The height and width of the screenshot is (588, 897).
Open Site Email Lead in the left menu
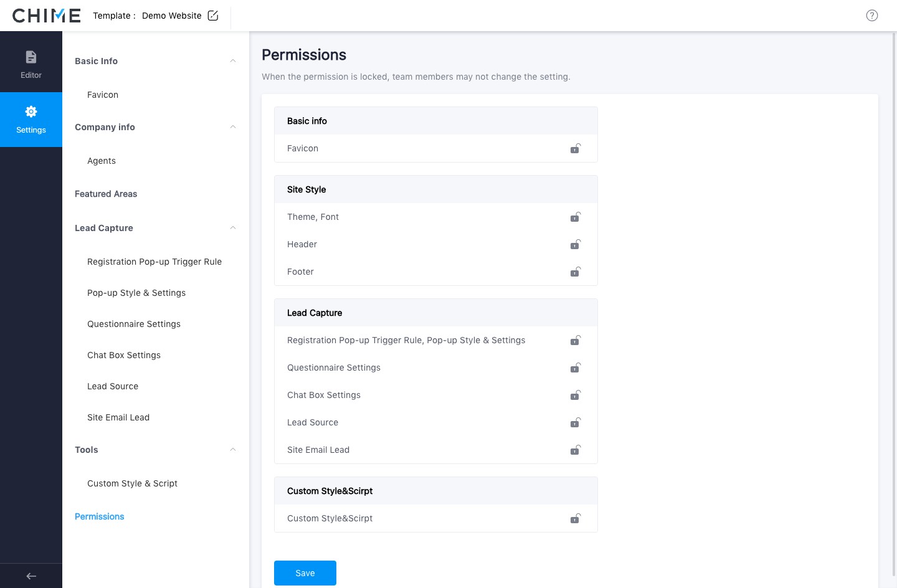click(x=118, y=417)
